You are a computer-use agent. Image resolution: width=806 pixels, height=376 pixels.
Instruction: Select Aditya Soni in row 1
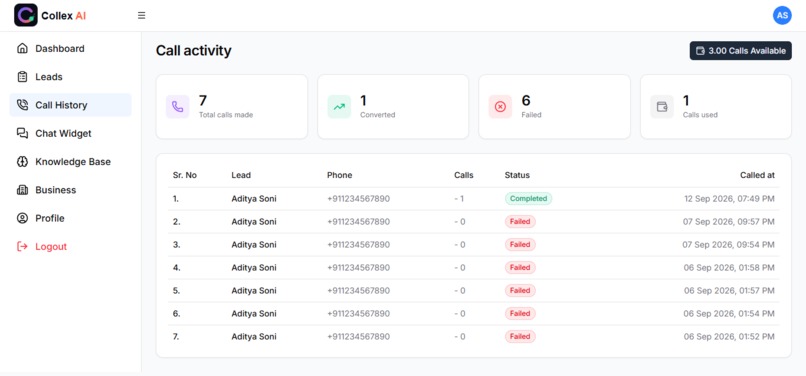pos(254,199)
